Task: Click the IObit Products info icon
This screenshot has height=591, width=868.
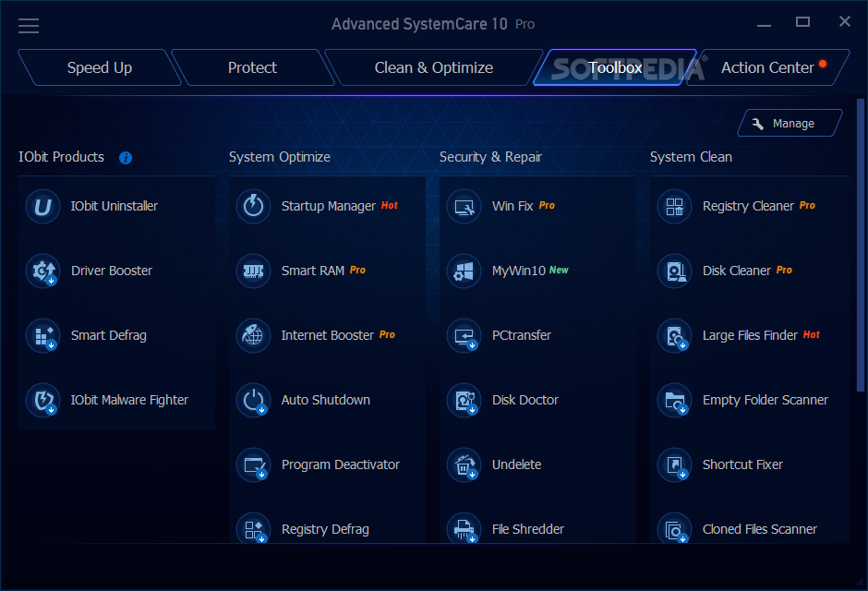Action: (x=126, y=158)
